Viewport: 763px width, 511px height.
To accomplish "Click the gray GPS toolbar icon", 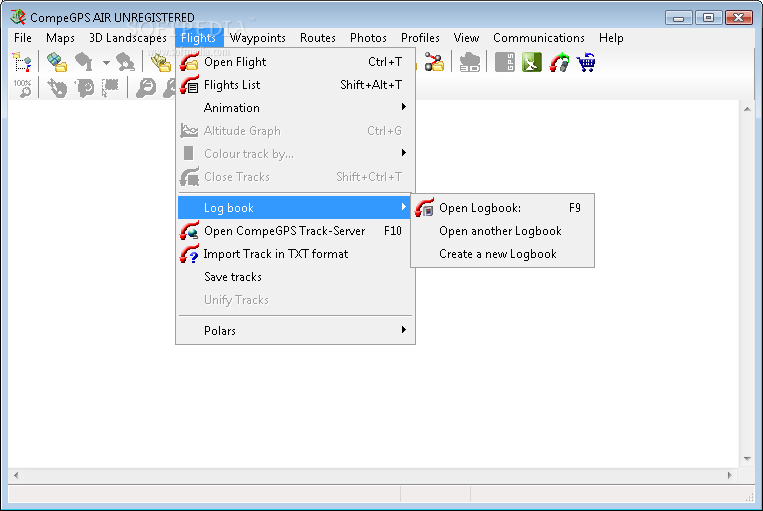I will (504, 62).
